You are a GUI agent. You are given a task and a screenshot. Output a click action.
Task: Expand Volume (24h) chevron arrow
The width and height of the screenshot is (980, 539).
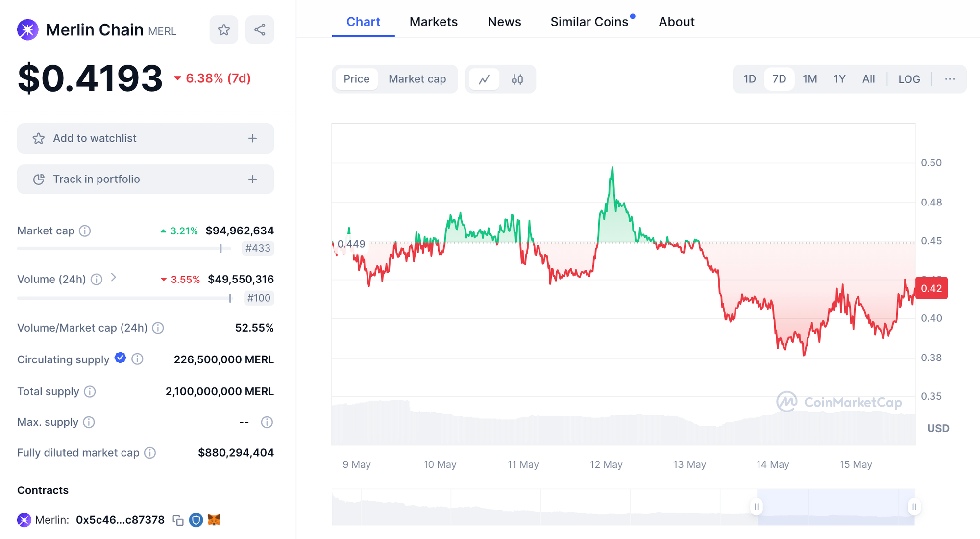(x=114, y=278)
